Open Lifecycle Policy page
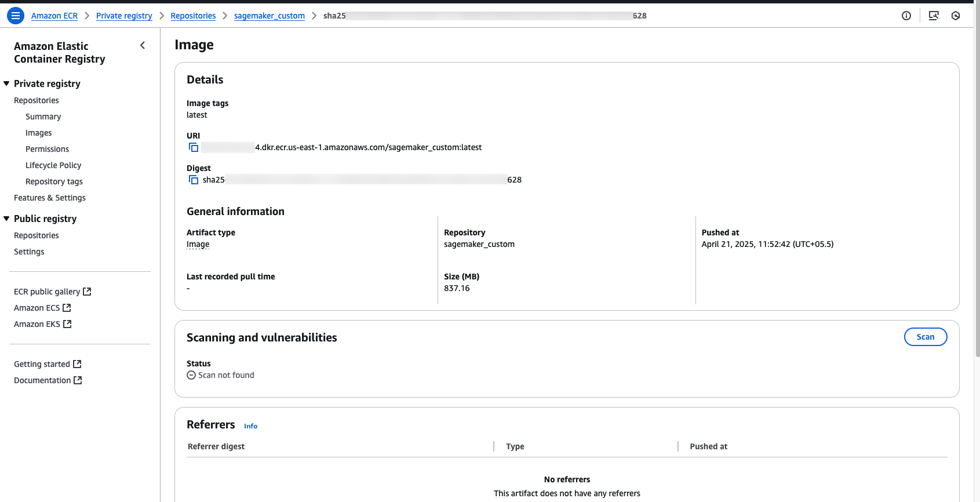Image resolution: width=980 pixels, height=502 pixels. [x=53, y=165]
